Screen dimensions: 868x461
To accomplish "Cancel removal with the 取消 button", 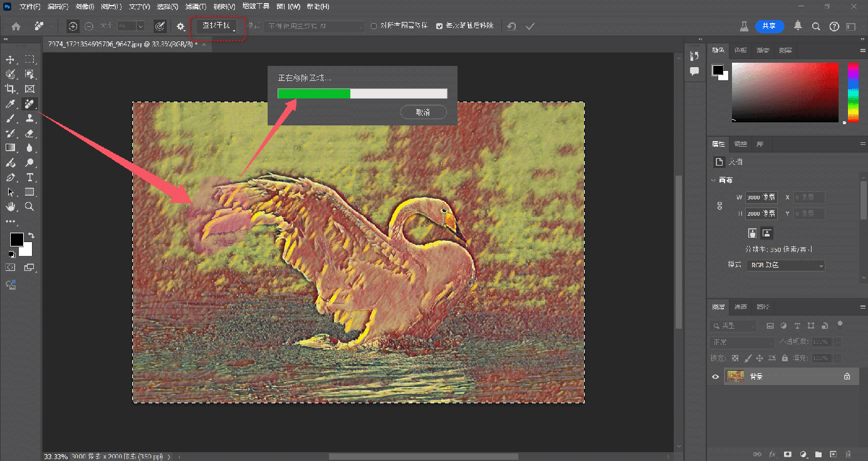I will click(423, 112).
